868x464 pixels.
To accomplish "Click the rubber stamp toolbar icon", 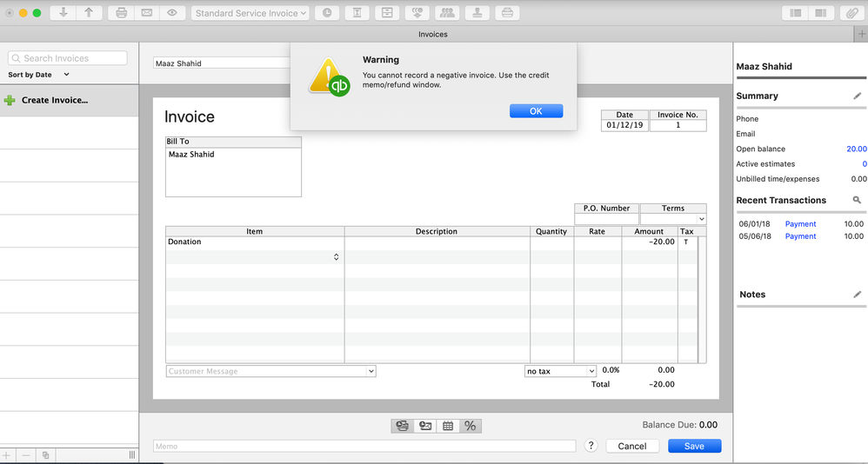I will pyautogui.click(x=477, y=13).
